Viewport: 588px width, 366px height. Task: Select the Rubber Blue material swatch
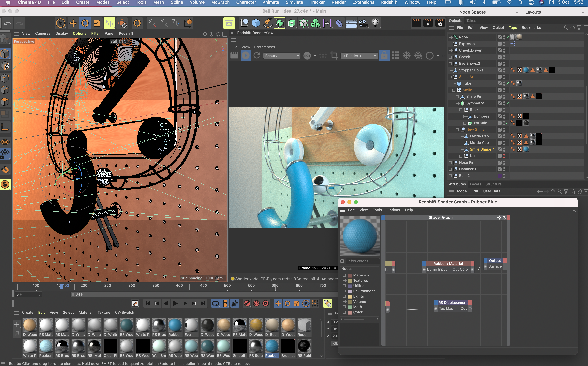(x=271, y=346)
